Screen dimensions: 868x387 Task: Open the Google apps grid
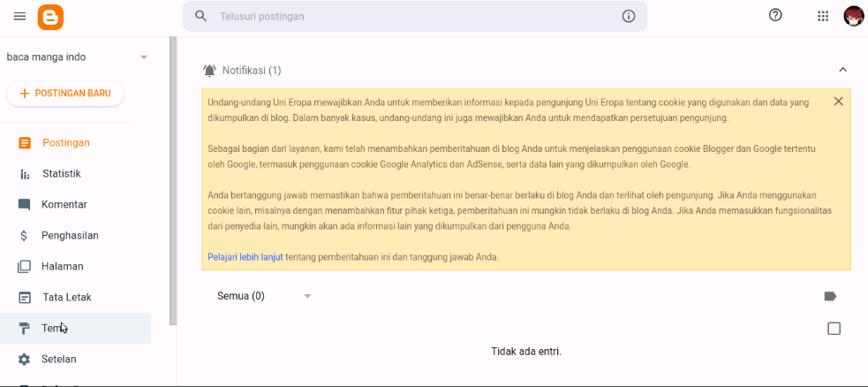(x=823, y=16)
